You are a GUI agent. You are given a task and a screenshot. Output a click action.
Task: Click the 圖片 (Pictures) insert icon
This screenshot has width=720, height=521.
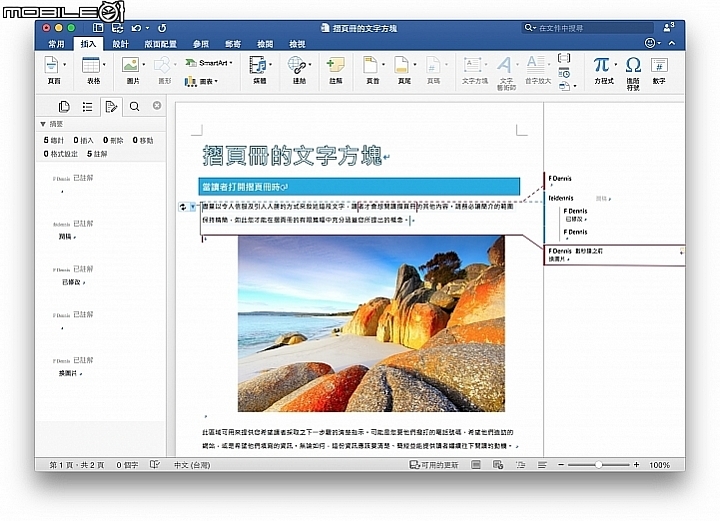coord(130,65)
